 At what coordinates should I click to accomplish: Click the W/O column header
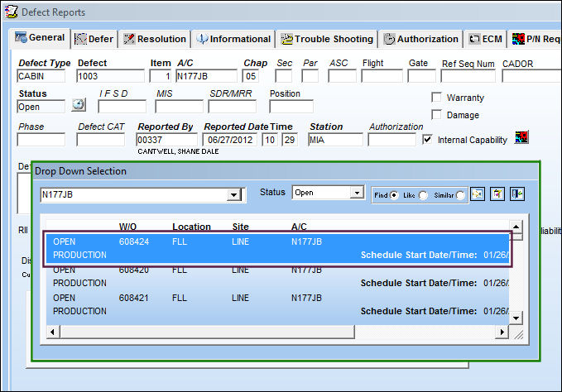click(127, 227)
